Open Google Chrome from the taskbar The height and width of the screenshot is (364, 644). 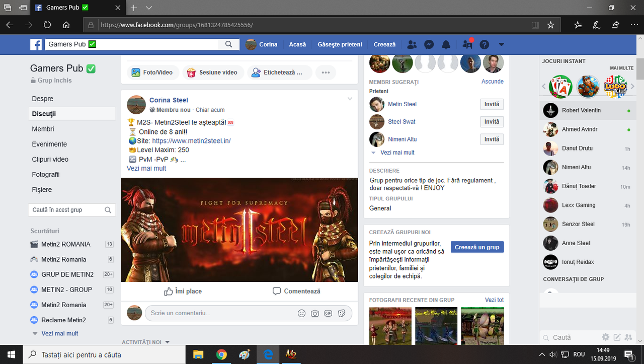tap(221, 354)
